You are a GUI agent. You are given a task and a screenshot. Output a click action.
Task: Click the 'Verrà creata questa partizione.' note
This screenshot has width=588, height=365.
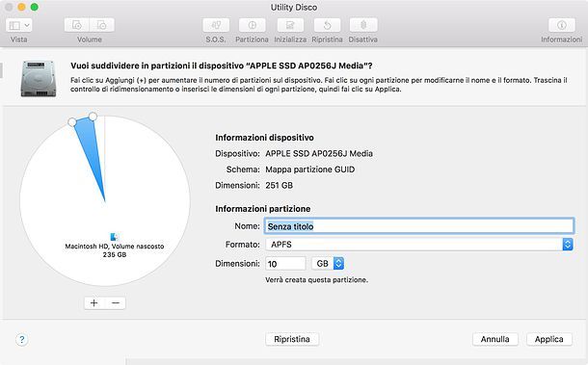pyautogui.click(x=316, y=280)
